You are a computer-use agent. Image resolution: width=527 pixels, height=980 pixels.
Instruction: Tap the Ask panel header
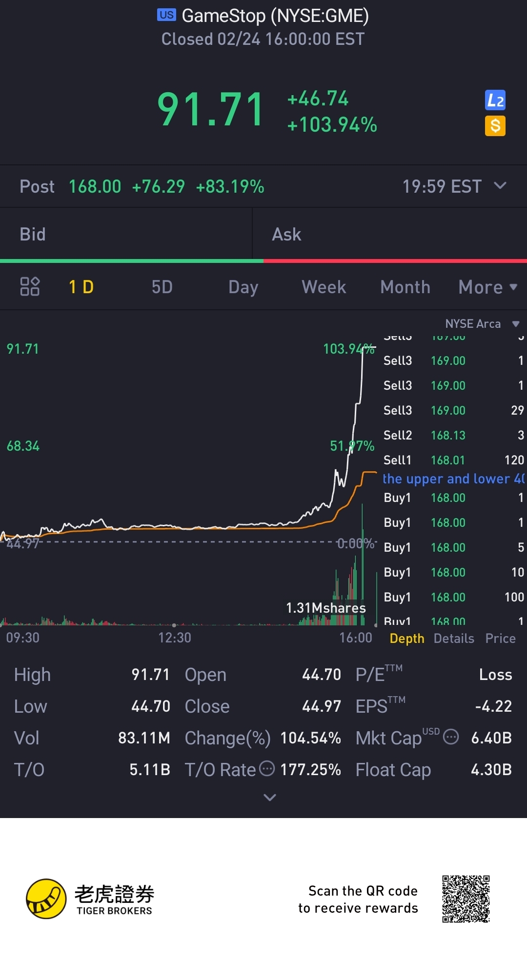[390, 234]
